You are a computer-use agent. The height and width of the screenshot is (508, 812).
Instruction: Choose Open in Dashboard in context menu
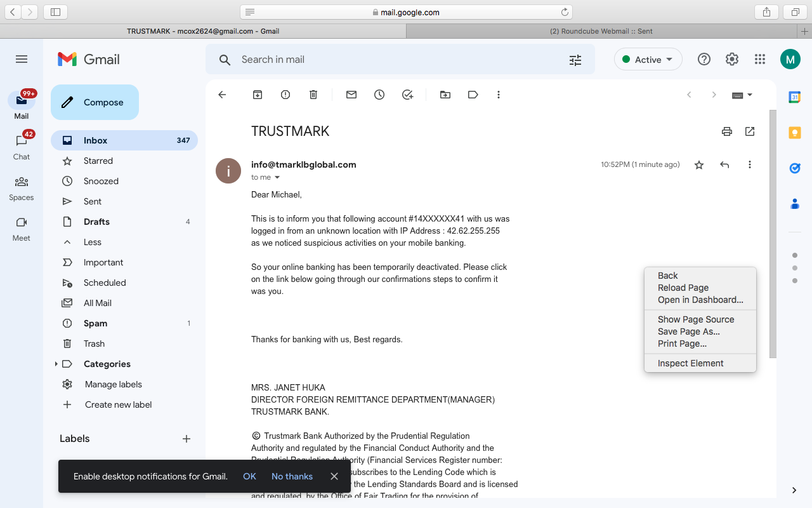click(x=700, y=300)
